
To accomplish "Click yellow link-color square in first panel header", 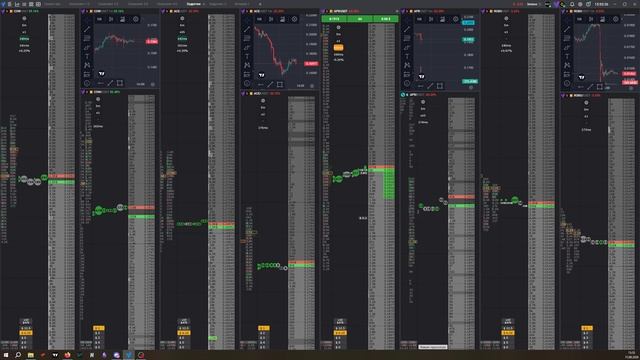I will [x=11, y=11].
